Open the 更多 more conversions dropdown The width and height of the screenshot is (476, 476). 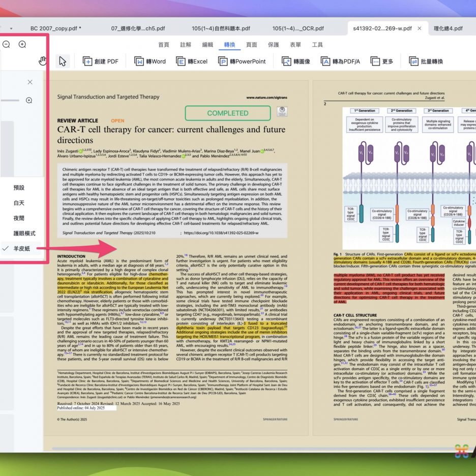click(382, 62)
